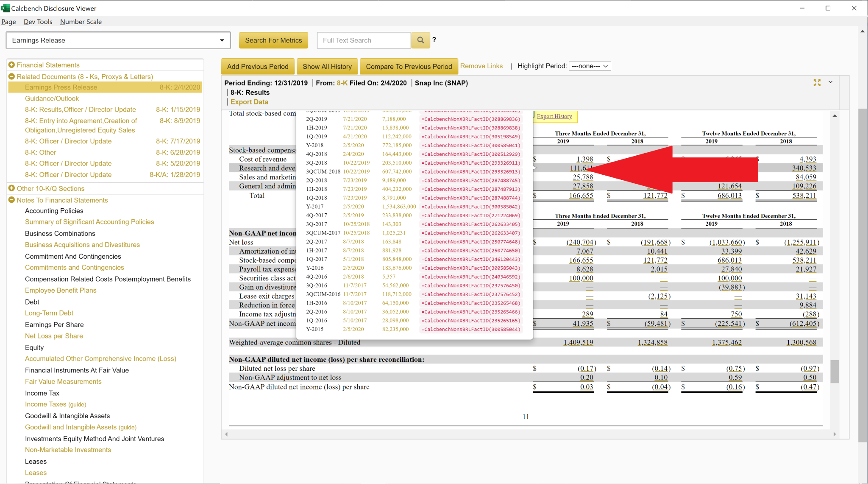Click Show All History button
The width and height of the screenshot is (868, 484).
[x=327, y=67]
